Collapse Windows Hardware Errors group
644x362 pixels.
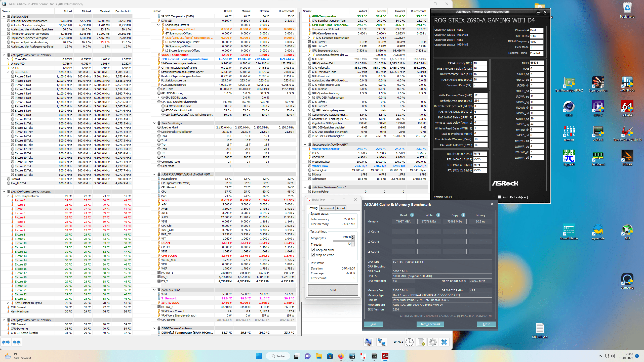click(305, 187)
